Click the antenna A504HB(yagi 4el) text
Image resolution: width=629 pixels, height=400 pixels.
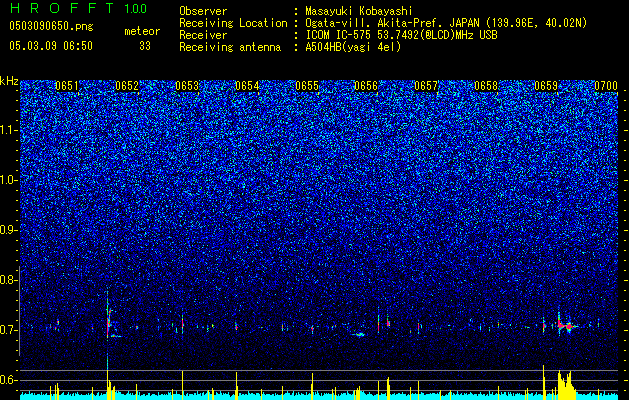point(353,47)
